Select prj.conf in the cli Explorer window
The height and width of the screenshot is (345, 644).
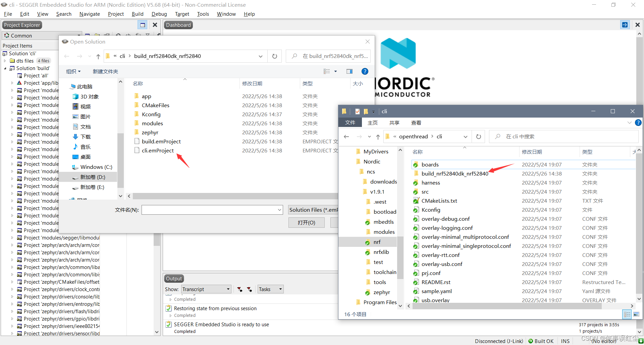point(431,273)
